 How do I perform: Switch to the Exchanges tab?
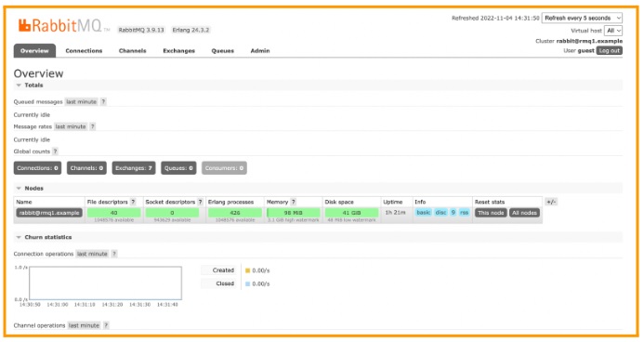click(178, 51)
